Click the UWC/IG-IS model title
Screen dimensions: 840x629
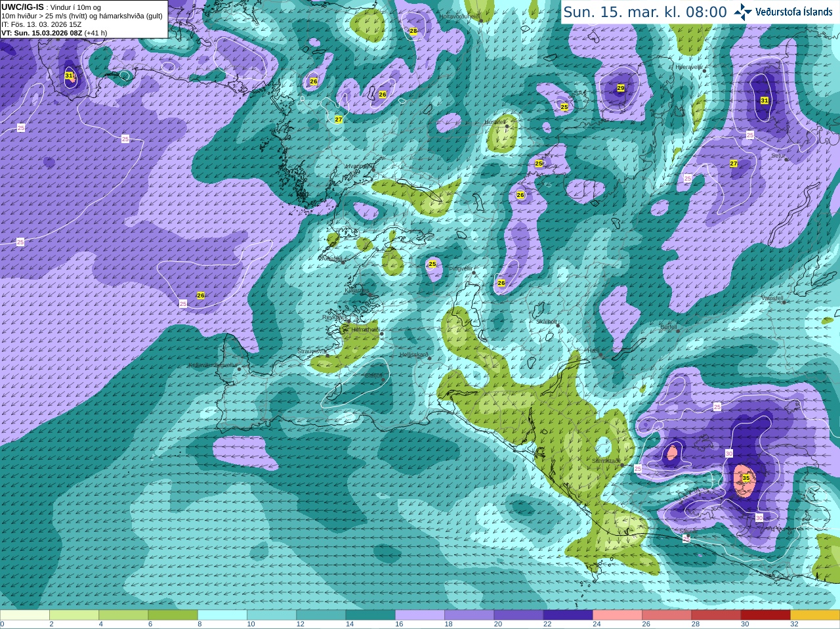[x=22, y=7]
